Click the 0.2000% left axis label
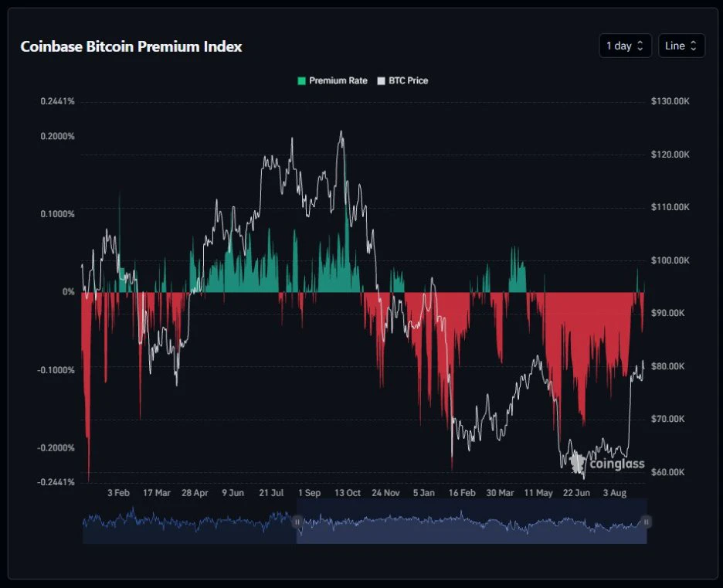Image resolution: width=723 pixels, height=588 pixels. (x=57, y=136)
